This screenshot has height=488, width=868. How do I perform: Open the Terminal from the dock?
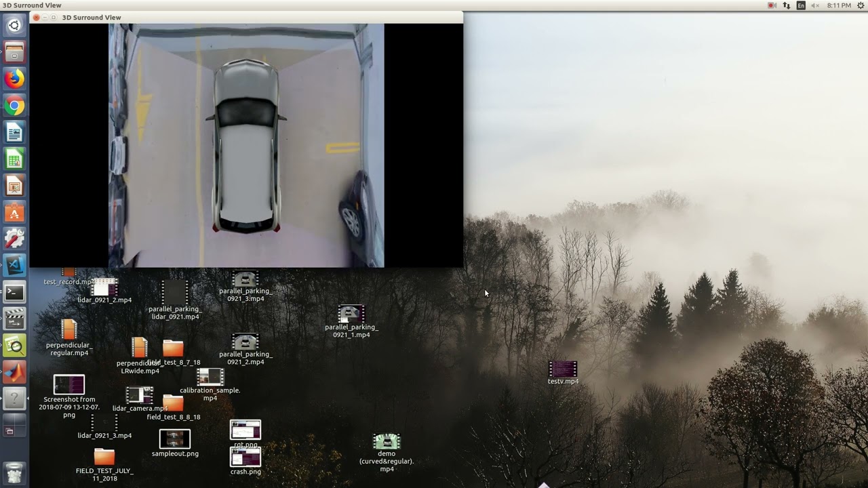(x=14, y=292)
